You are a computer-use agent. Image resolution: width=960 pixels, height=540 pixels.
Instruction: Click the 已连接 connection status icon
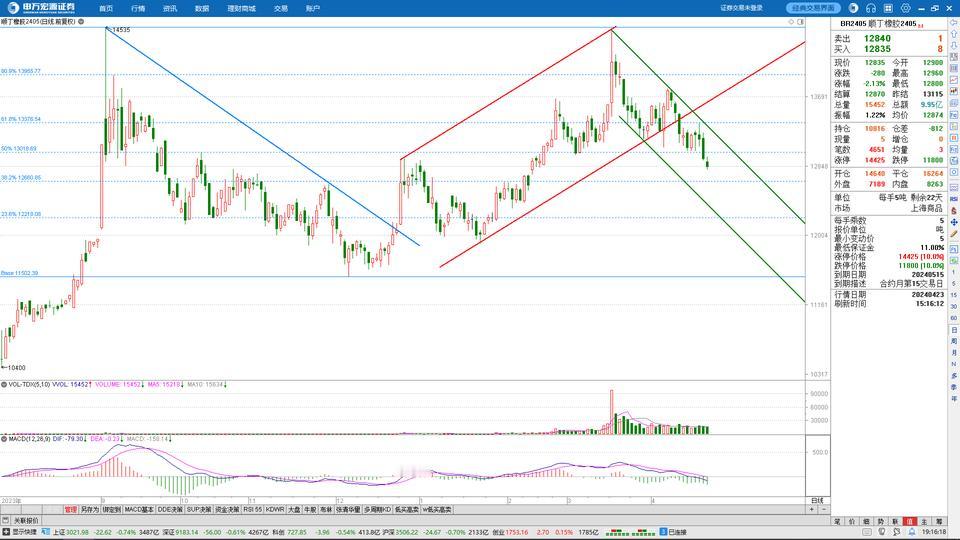[663, 532]
